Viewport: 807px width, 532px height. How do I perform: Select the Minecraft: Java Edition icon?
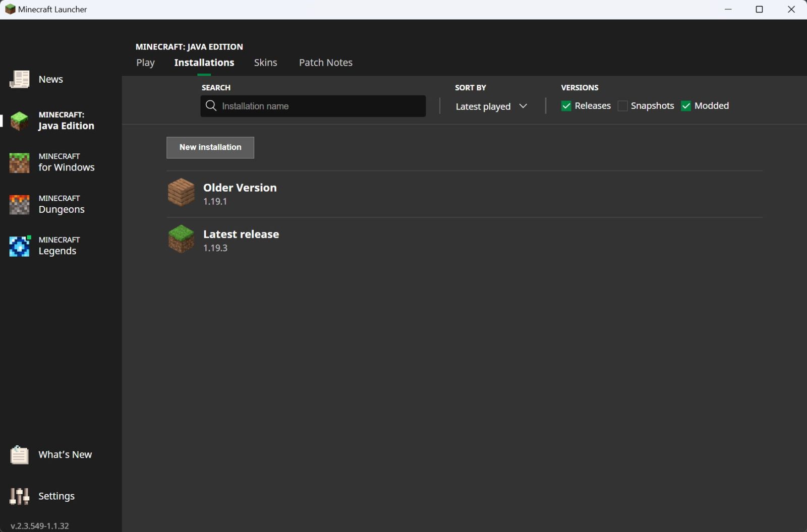click(19, 121)
